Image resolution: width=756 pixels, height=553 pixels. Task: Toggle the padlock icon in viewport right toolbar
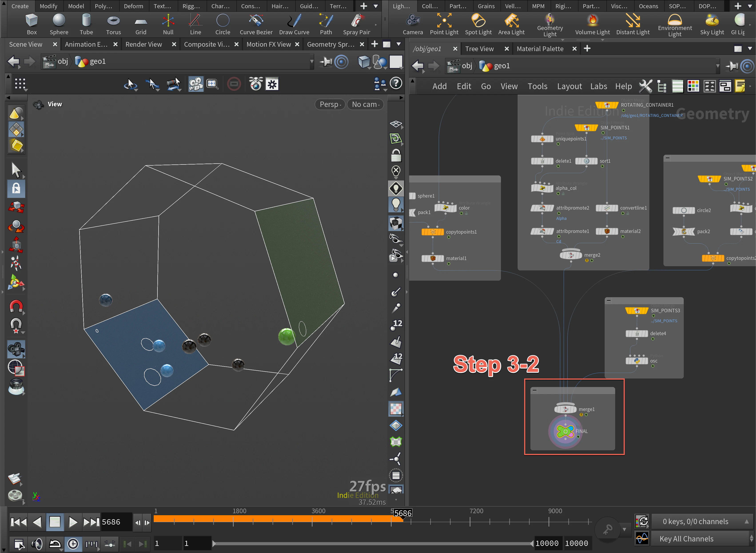point(396,156)
